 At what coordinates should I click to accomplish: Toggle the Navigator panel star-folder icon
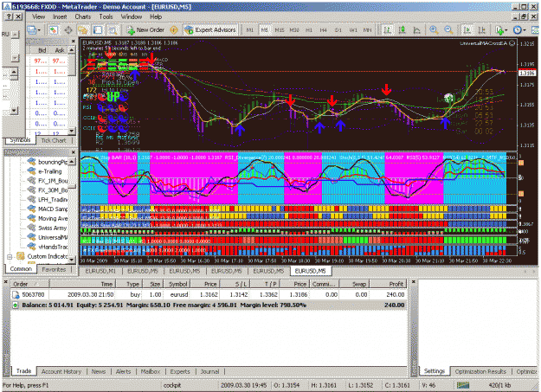(83, 30)
